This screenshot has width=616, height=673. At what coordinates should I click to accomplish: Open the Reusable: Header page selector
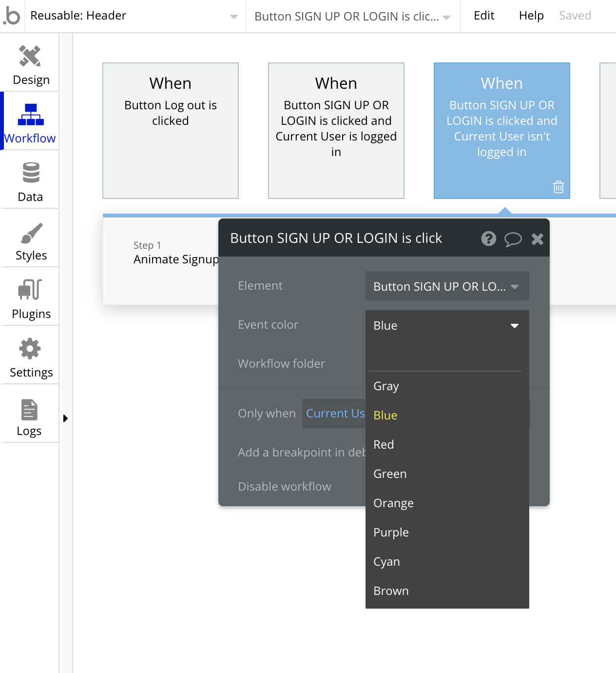pyautogui.click(x=135, y=16)
